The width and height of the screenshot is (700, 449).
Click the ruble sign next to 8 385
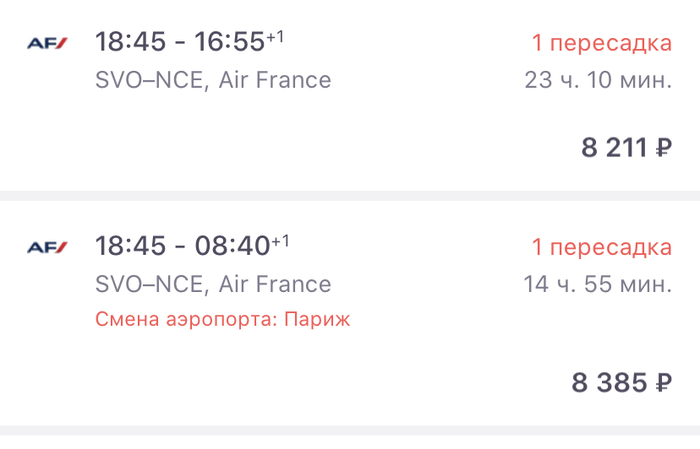coord(664,383)
